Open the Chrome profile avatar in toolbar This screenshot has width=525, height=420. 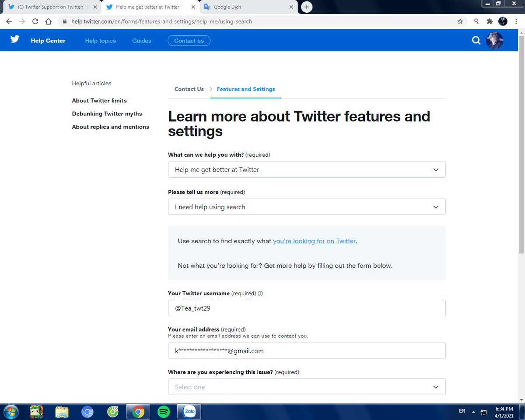503,21
